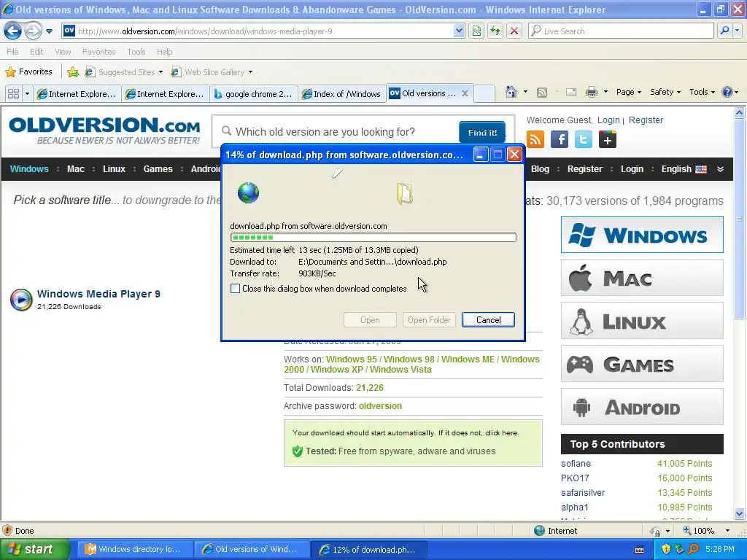Open the Edit menu
The image size is (747, 560).
[x=36, y=52]
